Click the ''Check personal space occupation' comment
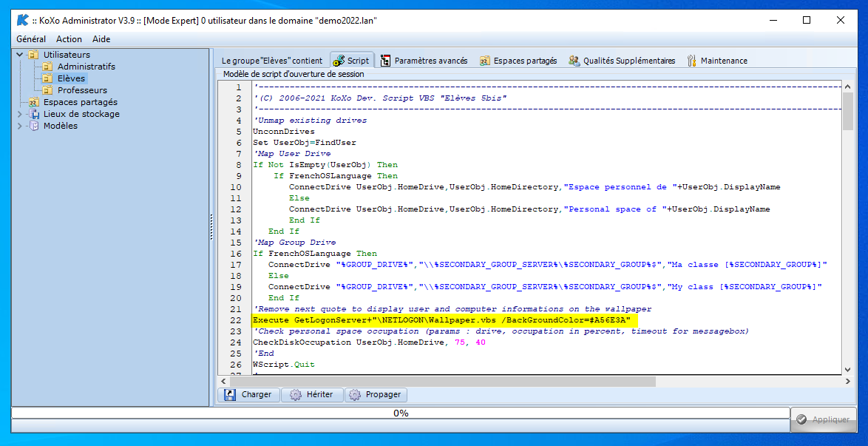 click(x=501, y=331)
